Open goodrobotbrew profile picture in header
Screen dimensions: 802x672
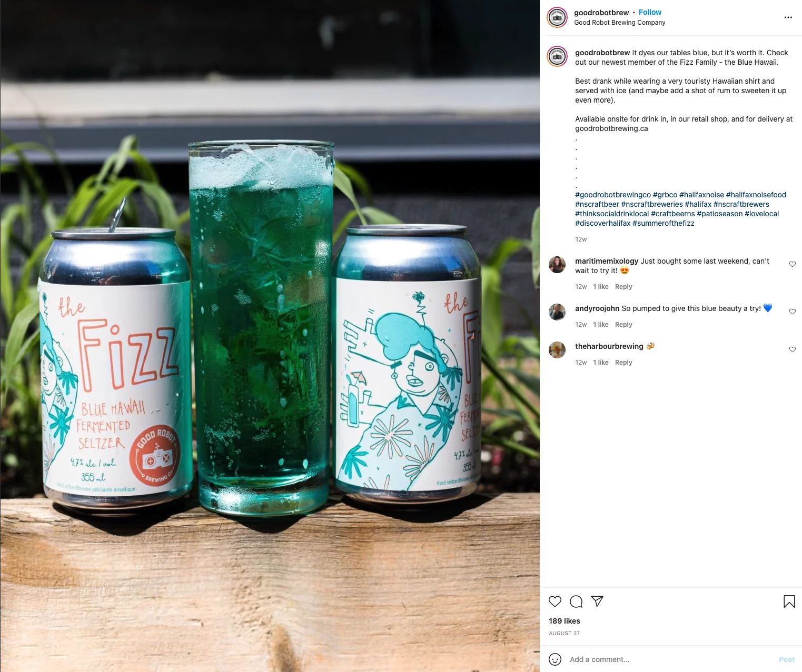557,17
